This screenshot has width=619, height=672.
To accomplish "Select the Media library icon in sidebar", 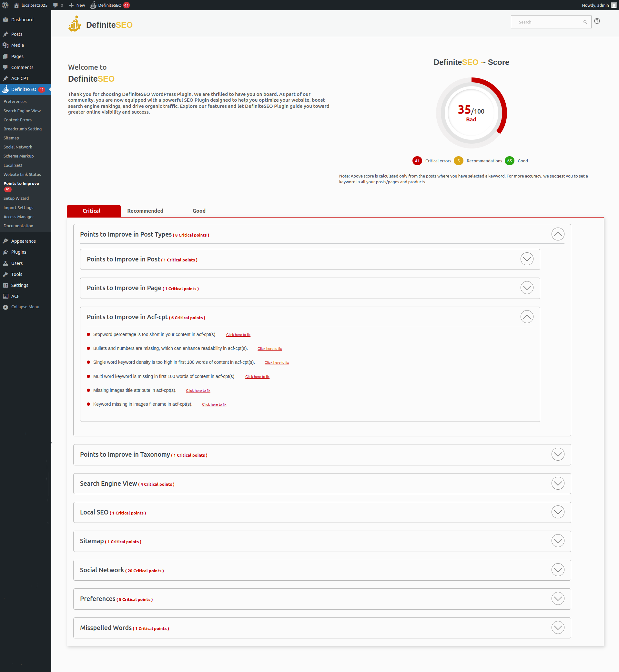I will [6, 45].
